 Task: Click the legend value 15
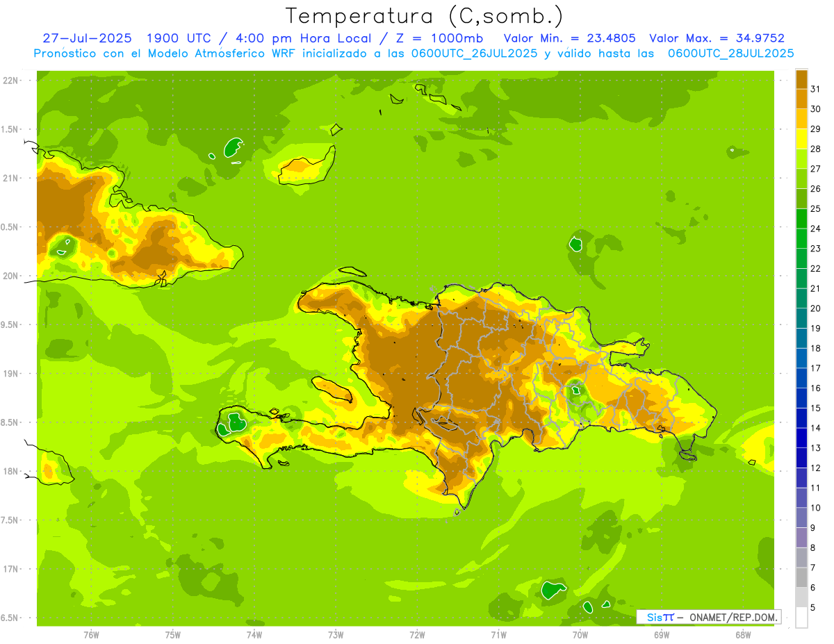point(816,408)
